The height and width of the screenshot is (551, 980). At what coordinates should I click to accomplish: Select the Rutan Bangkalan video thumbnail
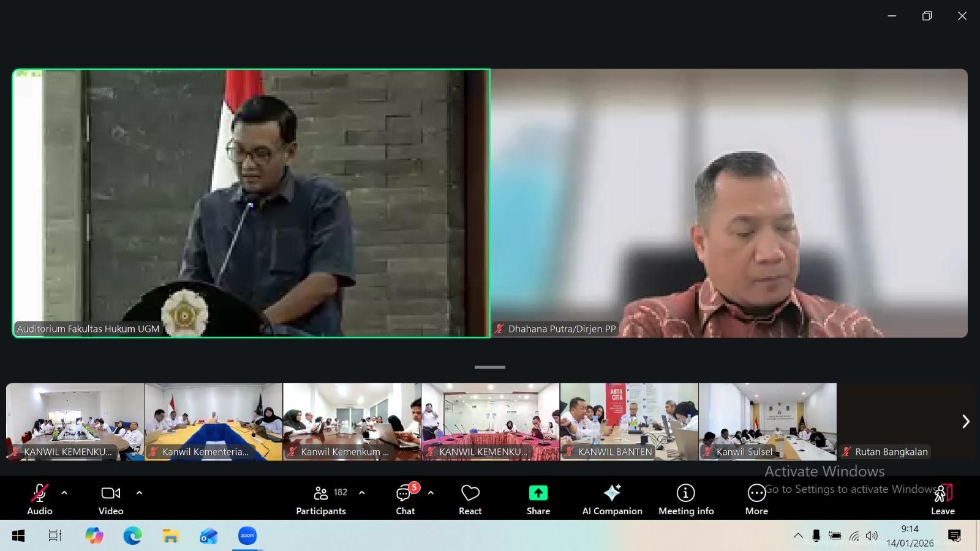point(900,421)
